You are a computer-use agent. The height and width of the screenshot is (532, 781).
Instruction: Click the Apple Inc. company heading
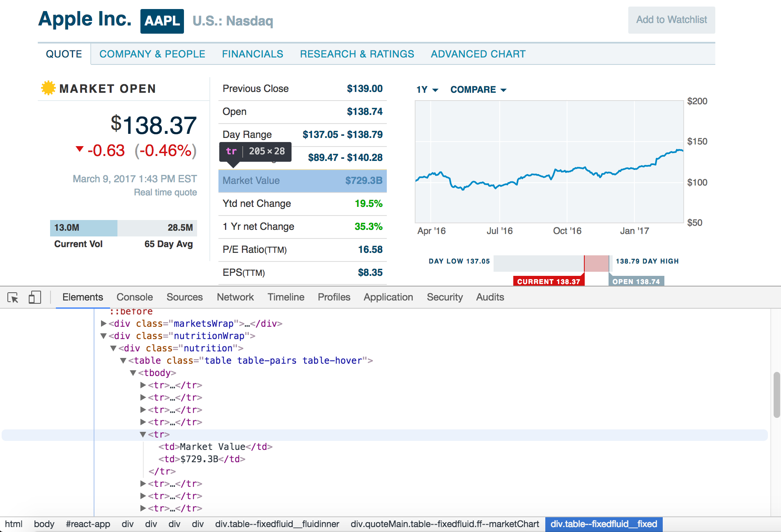click(x=85, y=19)
